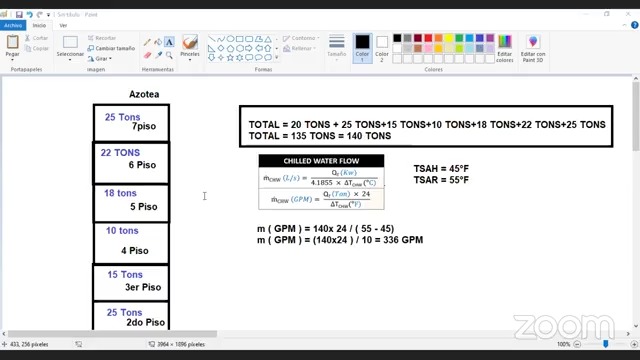Open the Archivo menu
The width and height of the screenshot is (640, 360).
(13, 25)
